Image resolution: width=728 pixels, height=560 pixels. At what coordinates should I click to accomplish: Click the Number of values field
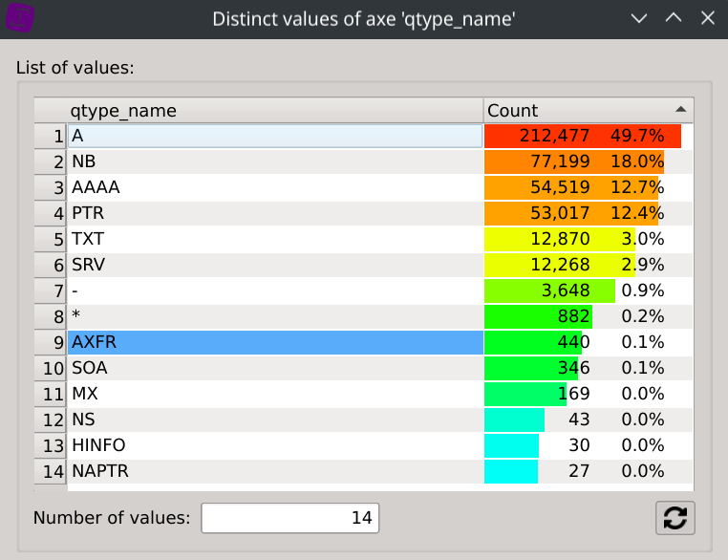(x=290, y=518)
